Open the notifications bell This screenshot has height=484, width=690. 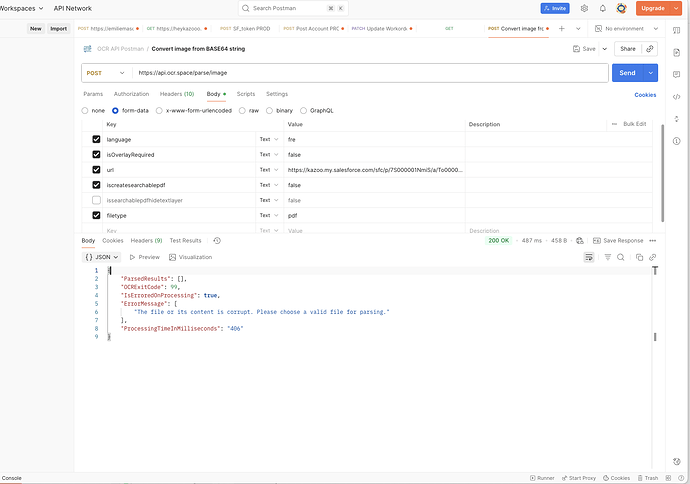tap(603, 8)
